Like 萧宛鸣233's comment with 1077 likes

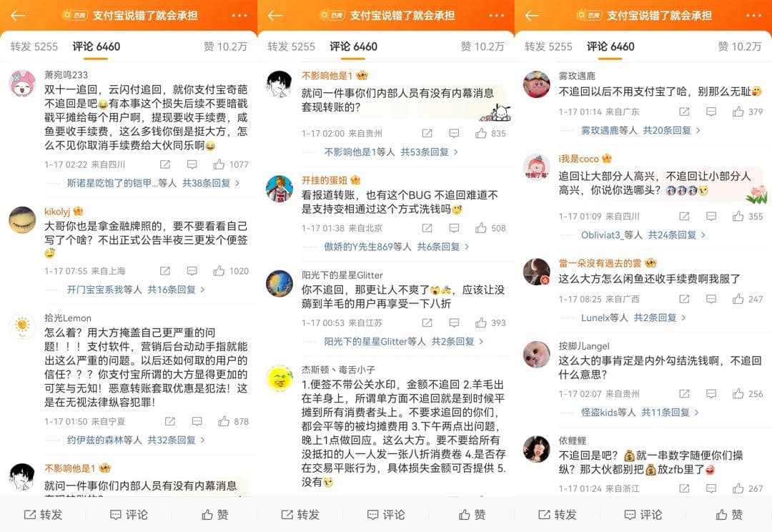pyautogui.click(x=219, y=164)
